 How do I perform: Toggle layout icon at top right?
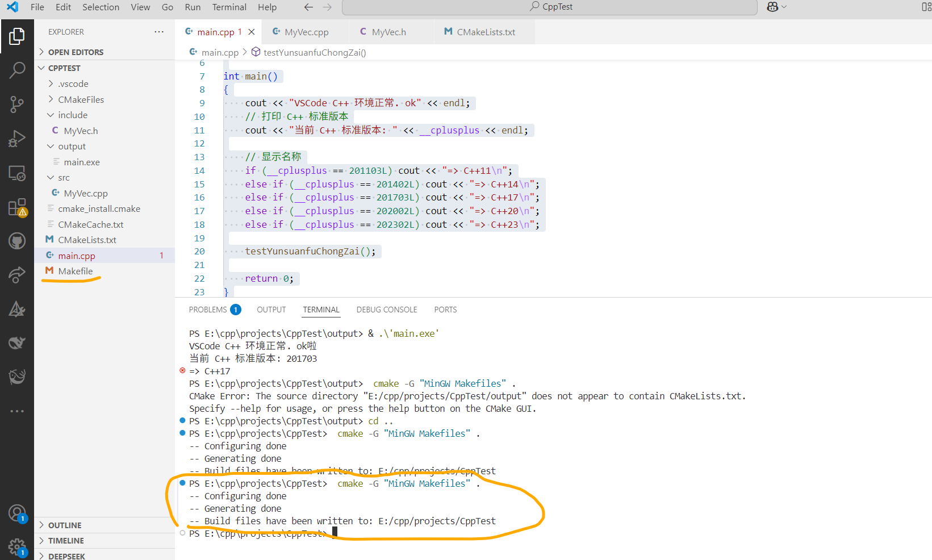(x=926, y=7)
